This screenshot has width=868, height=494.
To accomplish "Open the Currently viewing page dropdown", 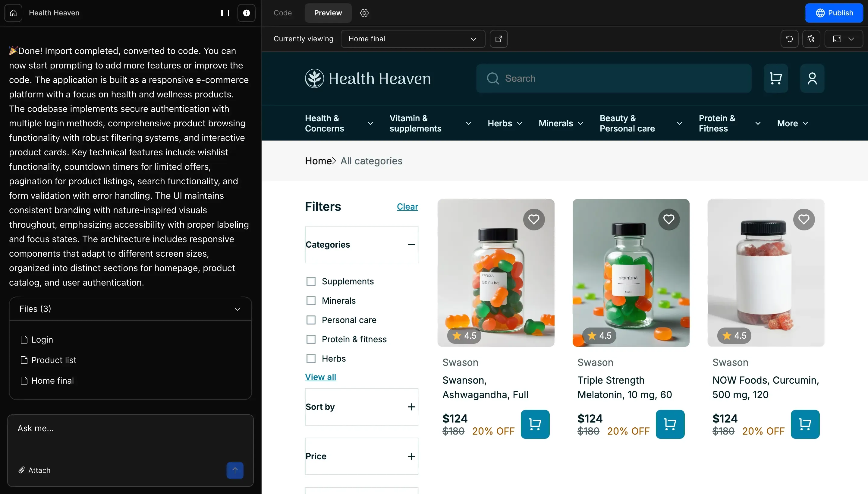I will 413,39.
